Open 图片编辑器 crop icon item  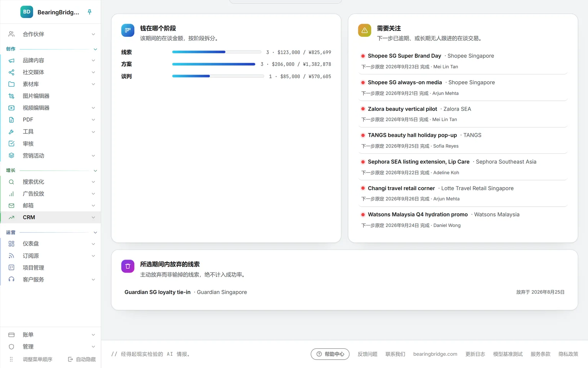(x=11, y=96)
